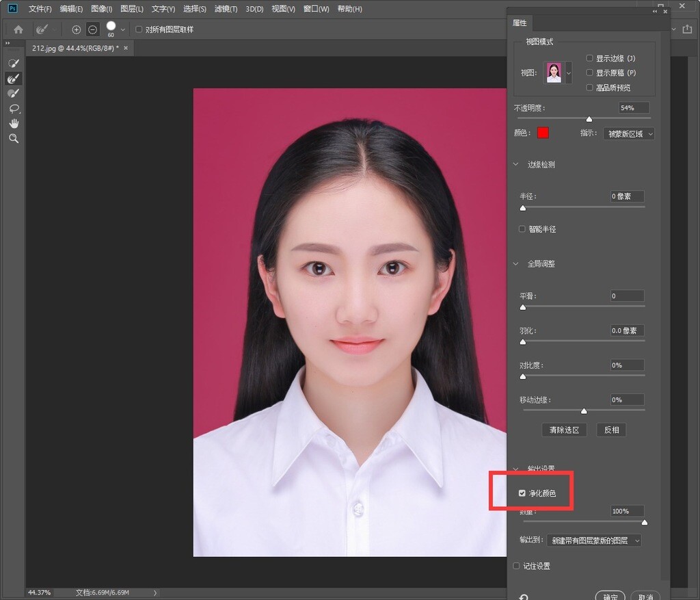The height and width of the screenshot is (600, 700).
Task: Click the 反相 invert button
Action: tap(610, 430)
